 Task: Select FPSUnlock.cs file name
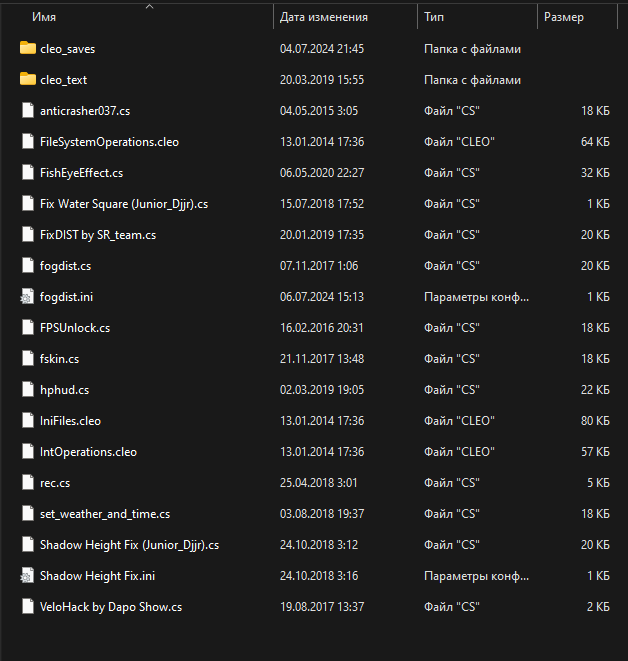pos(75,328)
